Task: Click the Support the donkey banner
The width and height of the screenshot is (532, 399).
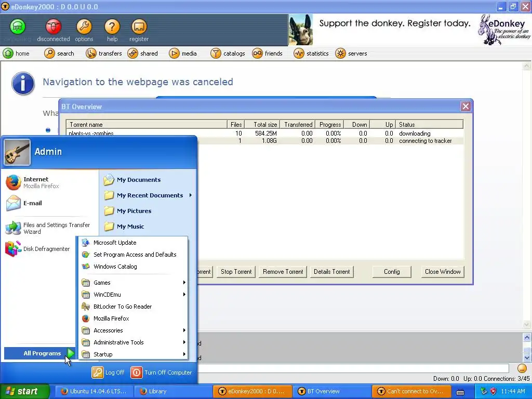Action: click(x=410, y=30)
